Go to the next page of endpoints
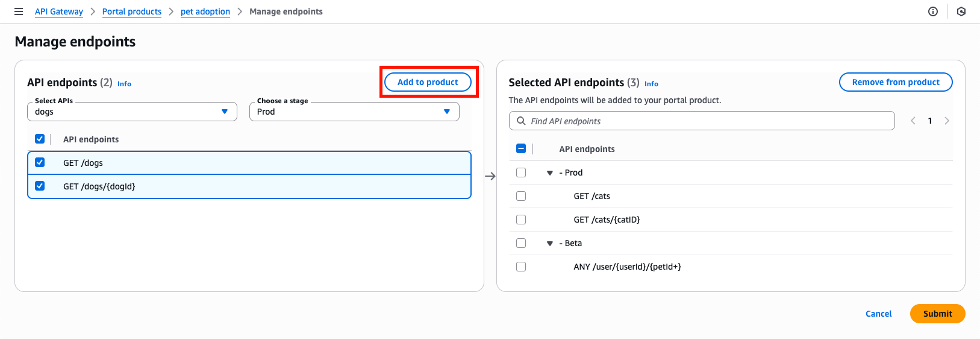The width and height of the screenshot is (980, 339). [x=947, y=121]
